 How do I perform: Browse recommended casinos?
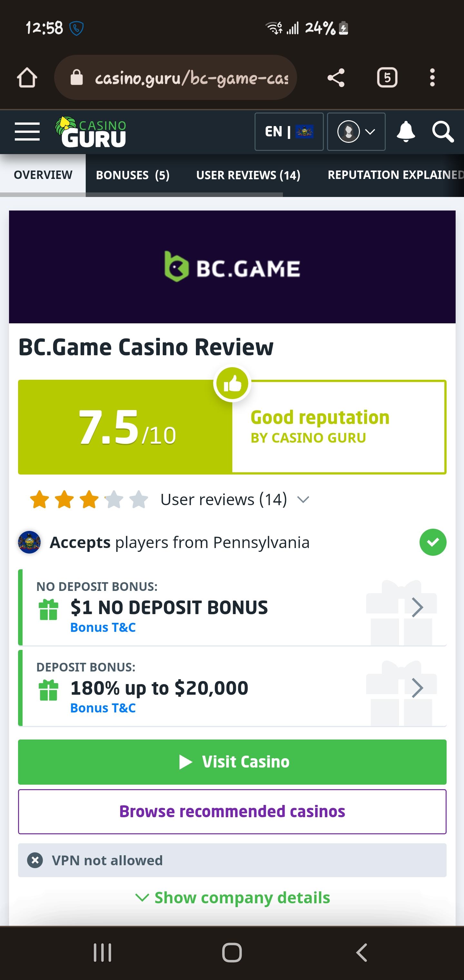232,811
